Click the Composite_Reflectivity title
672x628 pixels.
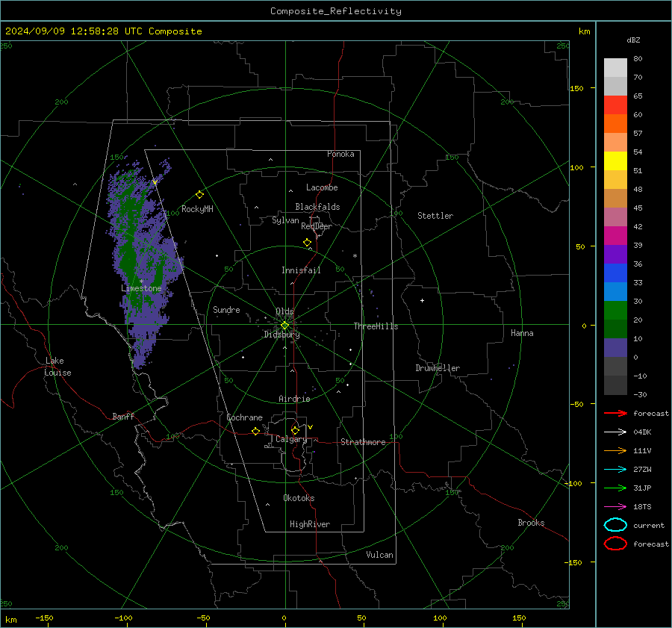coord(335,11)
